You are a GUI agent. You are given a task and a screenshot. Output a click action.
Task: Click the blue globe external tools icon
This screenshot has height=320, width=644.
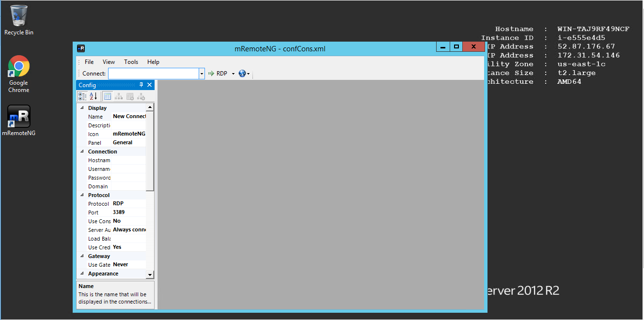click(x=241, y=73)
